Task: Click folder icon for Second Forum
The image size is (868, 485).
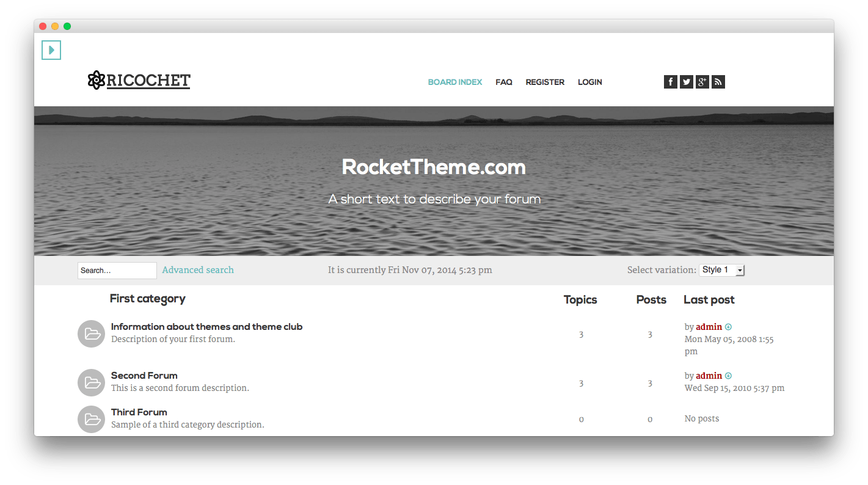Action: tap(92, 382)
